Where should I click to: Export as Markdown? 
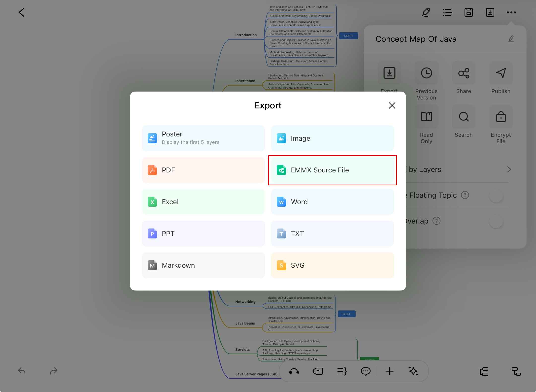click(x=203, y=265)
